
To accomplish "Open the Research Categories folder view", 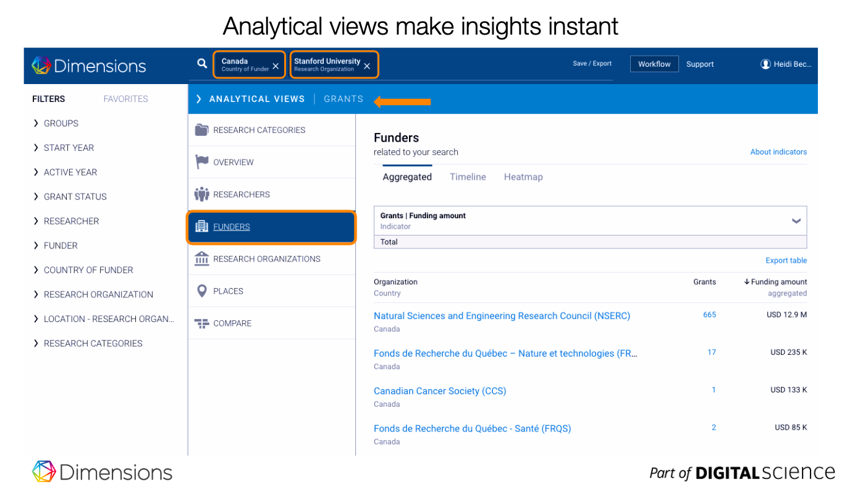I will [201, 130].
